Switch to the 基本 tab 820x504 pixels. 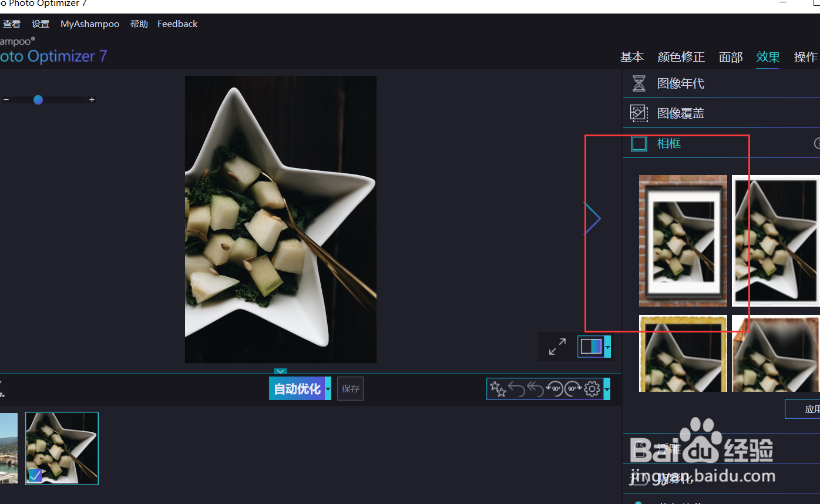(x=632, y=57)
